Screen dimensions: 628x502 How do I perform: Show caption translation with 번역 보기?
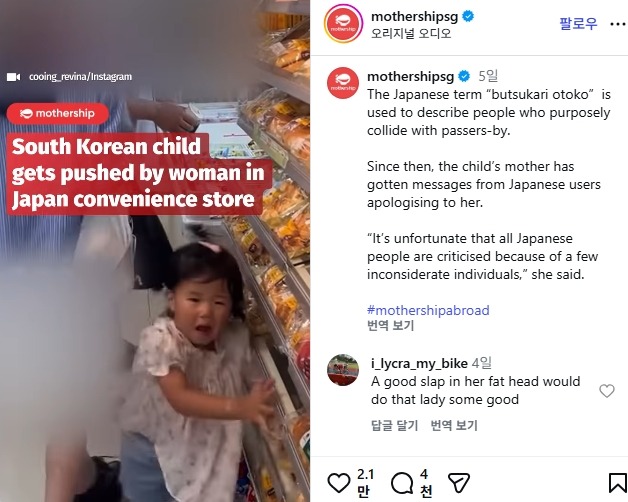[390, 325]
